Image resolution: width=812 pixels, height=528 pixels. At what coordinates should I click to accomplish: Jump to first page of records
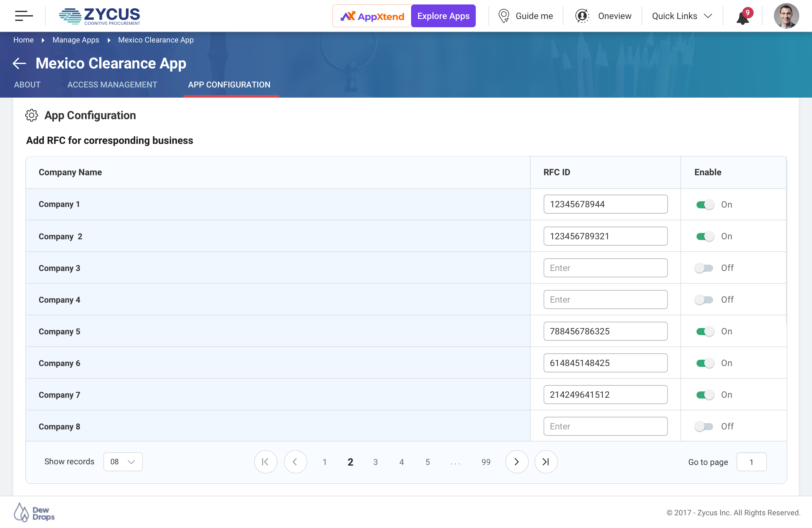(x=265, y=462)
